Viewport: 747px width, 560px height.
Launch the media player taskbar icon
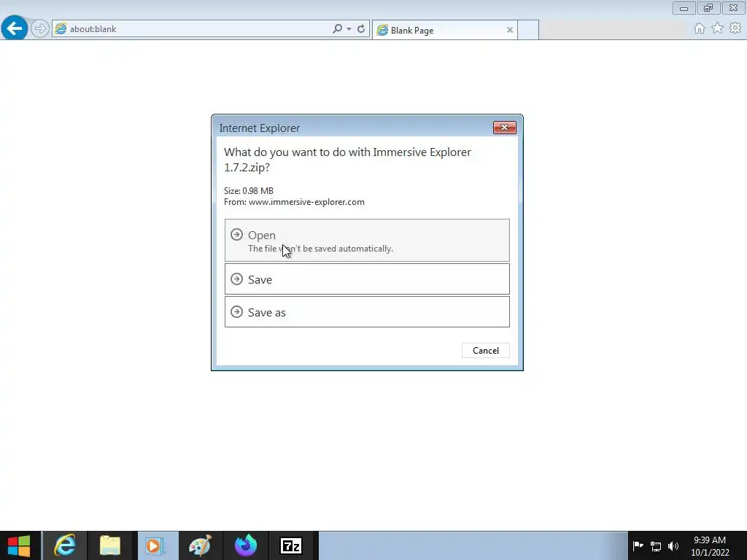[x=155, y=545]
